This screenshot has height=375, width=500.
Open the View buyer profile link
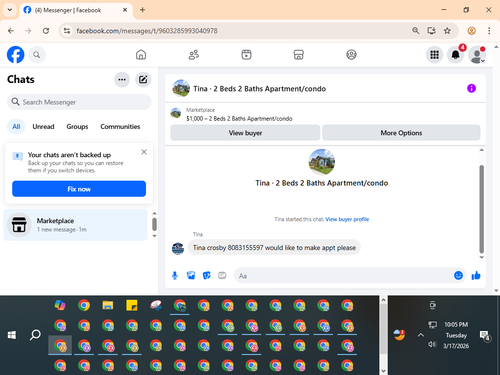(347, 219)
